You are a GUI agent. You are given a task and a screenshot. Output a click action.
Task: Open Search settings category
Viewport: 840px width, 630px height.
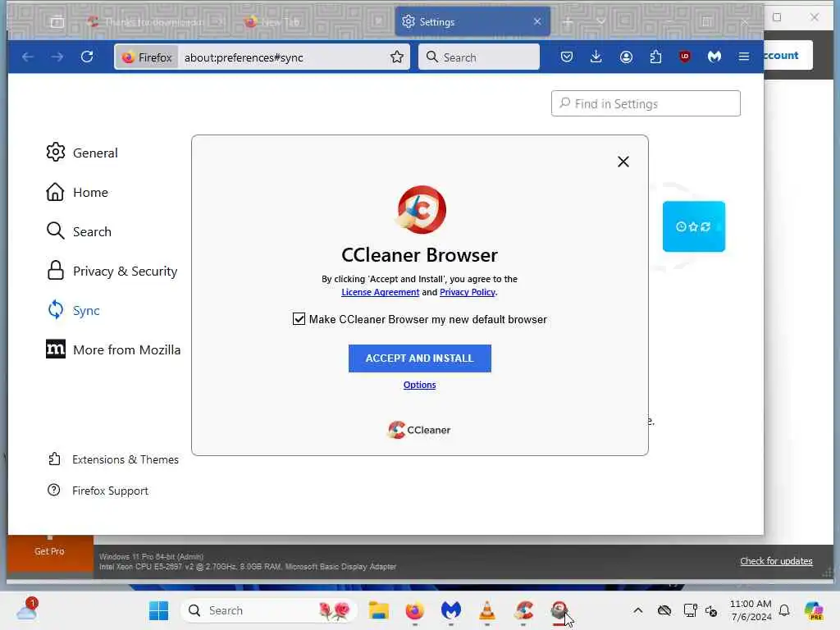79,231
